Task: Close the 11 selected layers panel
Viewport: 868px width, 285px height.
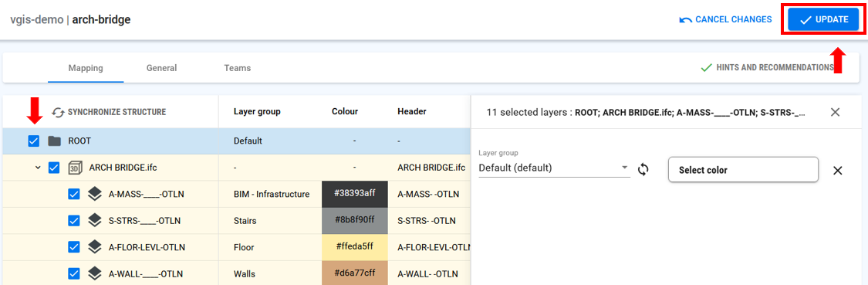Action: [836, 112]
